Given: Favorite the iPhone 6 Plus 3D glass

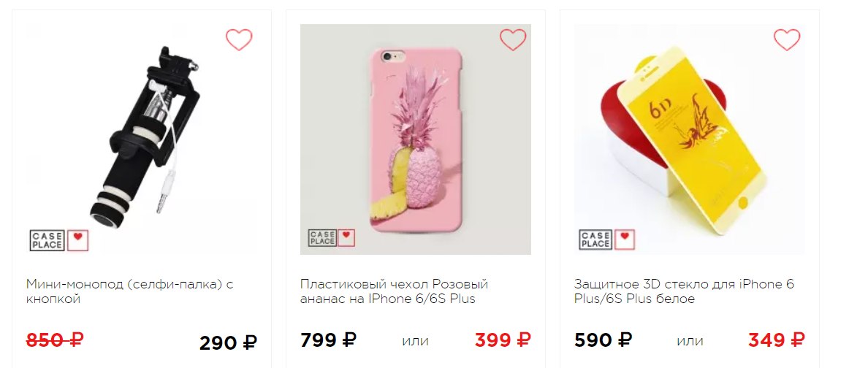Looking at the screenshot, I should pos(787,40).
